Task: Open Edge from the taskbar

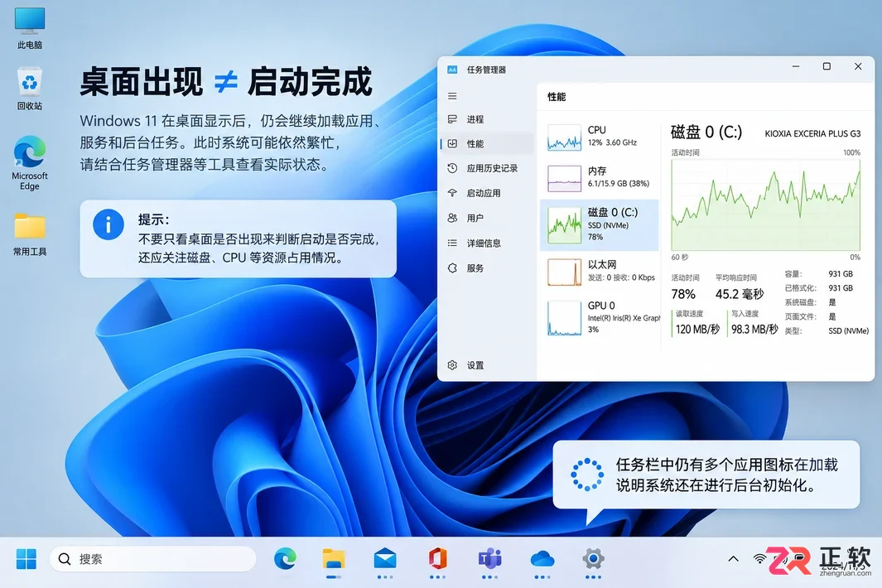Action: click(285, 559)
